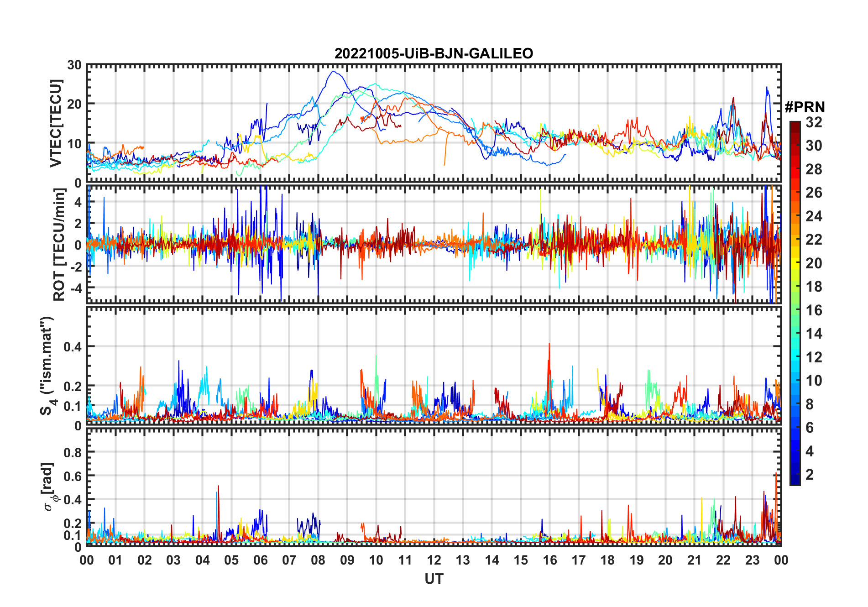Pick the yellow colorbar region near 20
This screenshot has height=607, width=868.
click(x=795, y=263)
